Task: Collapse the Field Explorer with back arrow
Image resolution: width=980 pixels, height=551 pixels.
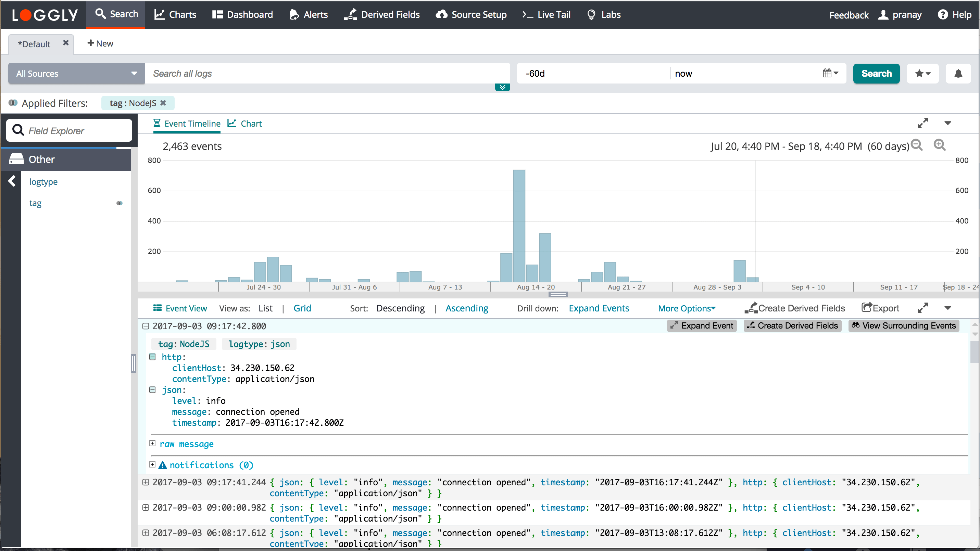Action: [x=12, y=181]
